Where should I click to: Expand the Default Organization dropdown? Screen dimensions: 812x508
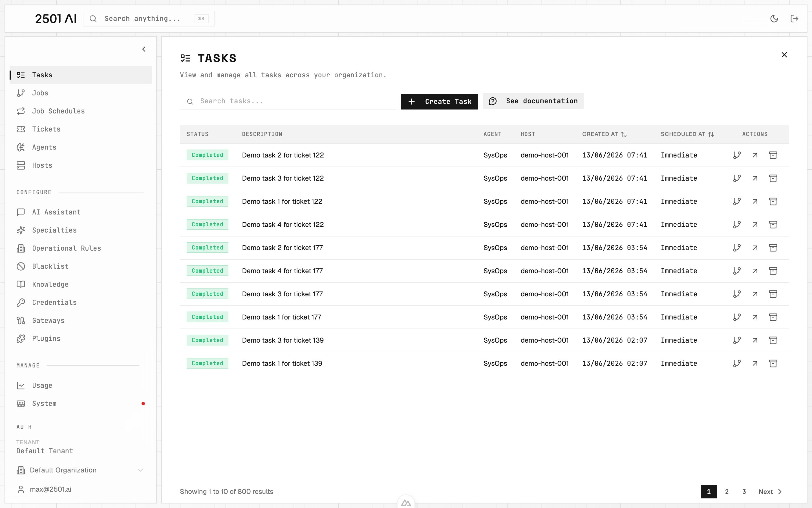(81, 470)
